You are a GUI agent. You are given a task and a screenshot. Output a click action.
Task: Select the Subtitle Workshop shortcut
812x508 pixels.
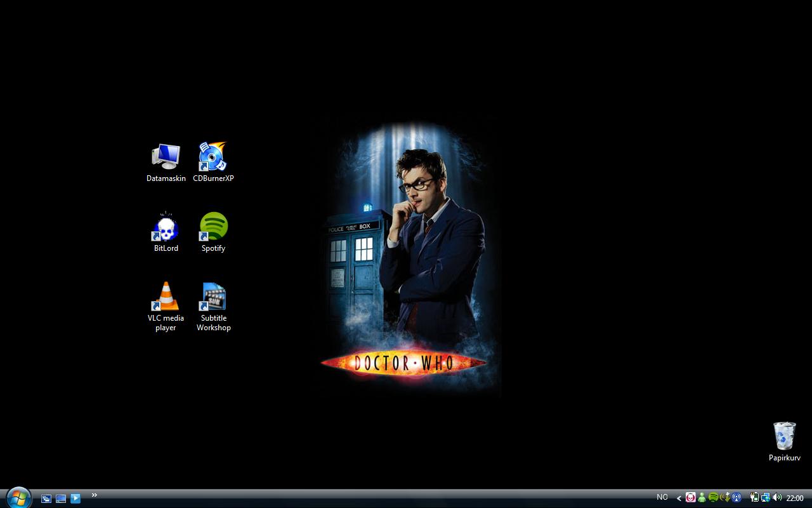click(x=213, y=296)
